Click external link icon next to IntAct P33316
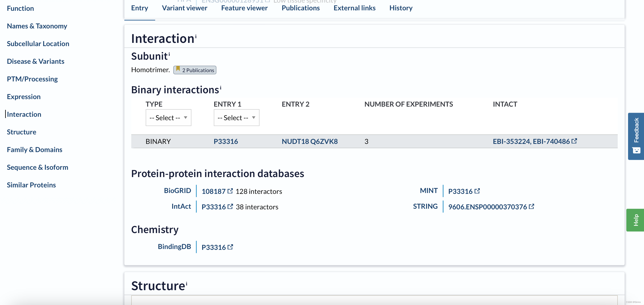 click(x=230, y=206)
